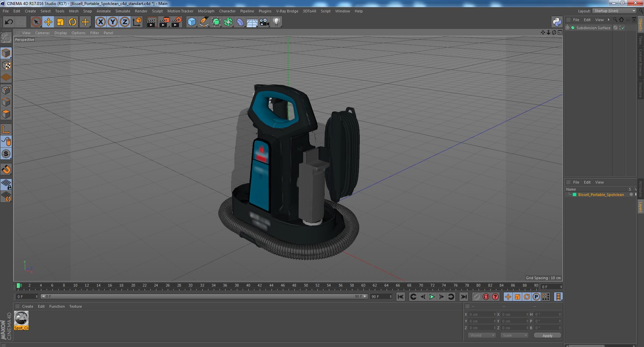Image resolution: width=644 pixels, height=347 pixels.
Task: Open the Scale mode dropdown
Action: [514, 335]
